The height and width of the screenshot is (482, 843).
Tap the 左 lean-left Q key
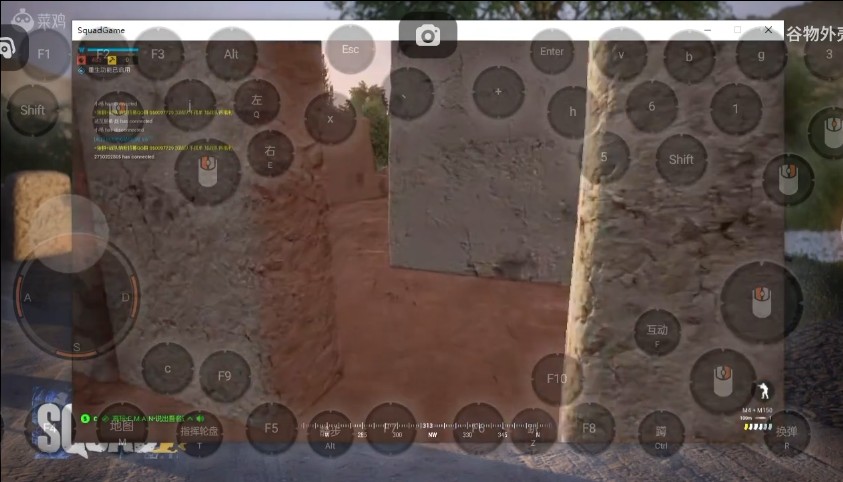coord(257,104)
